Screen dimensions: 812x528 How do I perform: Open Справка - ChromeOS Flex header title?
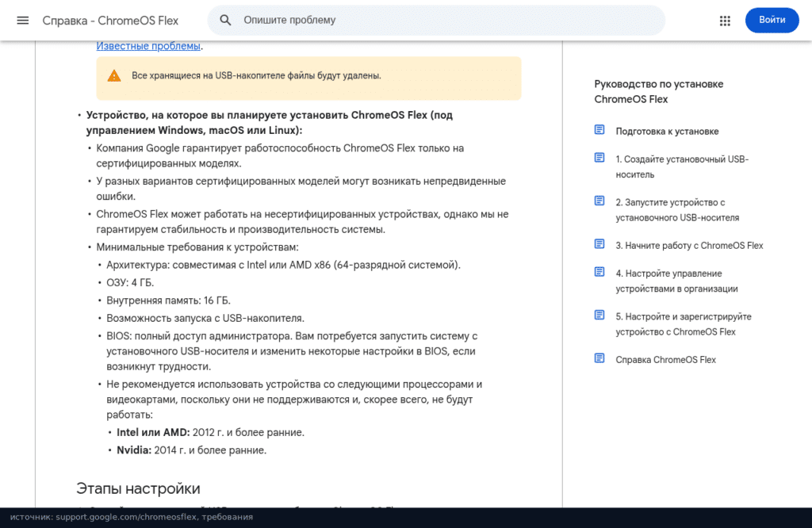click(x=110, y=21)
